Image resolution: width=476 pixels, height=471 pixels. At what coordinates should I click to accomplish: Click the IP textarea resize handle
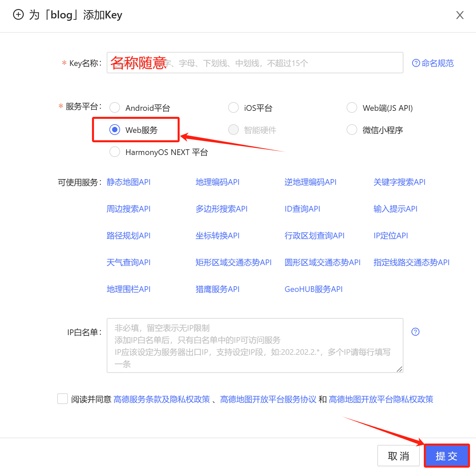[x=399, y=369]
